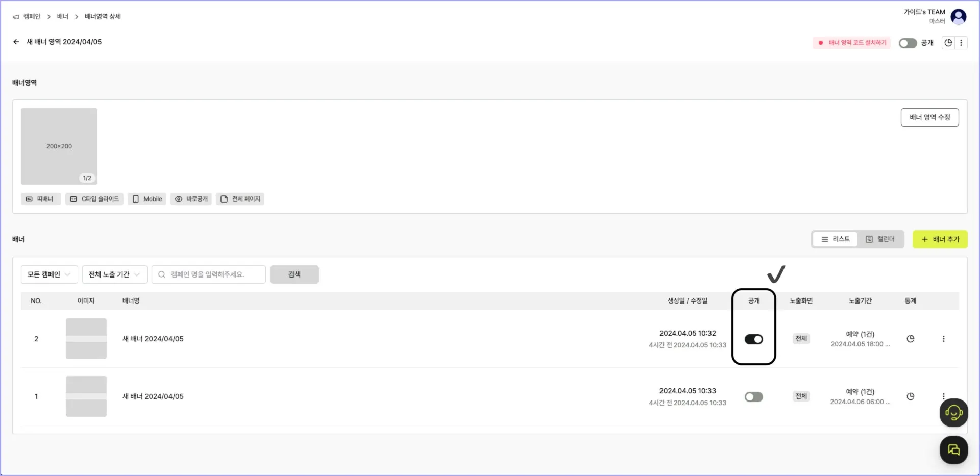Click the 띠배너 tag

pyautogui.click(x=41, y=199)
